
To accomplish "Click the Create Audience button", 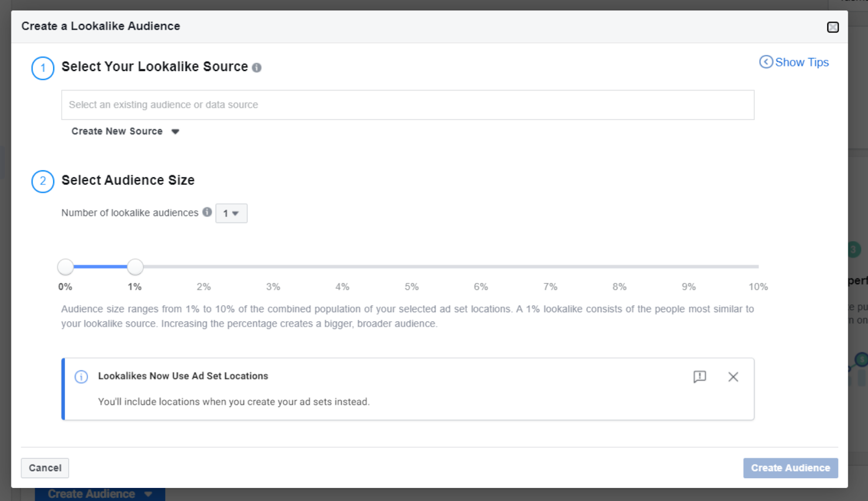I will click(790, 467).
